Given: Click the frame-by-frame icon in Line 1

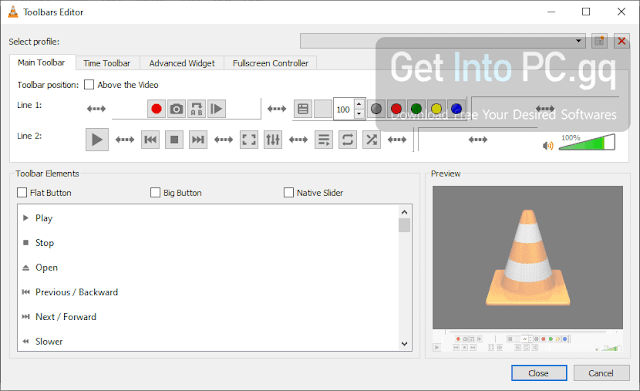Looking at the screenshot, I should coord(216,109).
